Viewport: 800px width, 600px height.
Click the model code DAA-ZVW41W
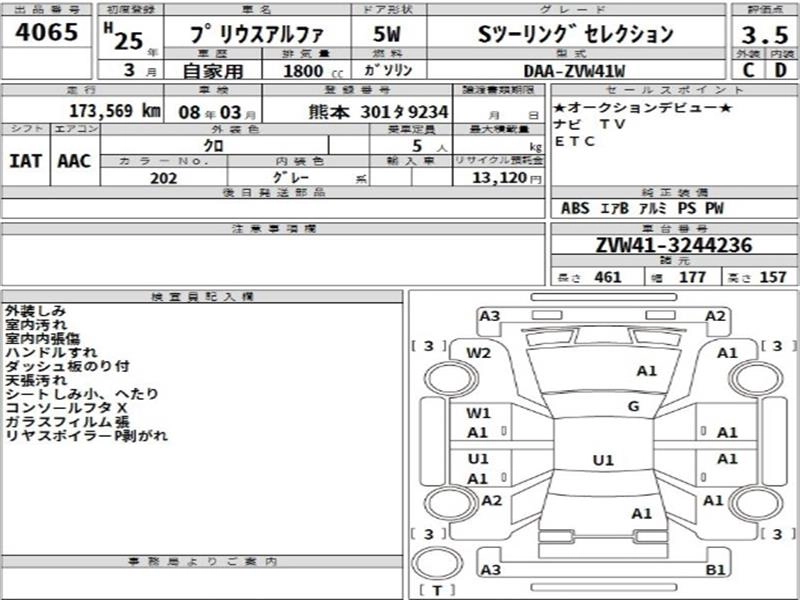click(574, 71)
